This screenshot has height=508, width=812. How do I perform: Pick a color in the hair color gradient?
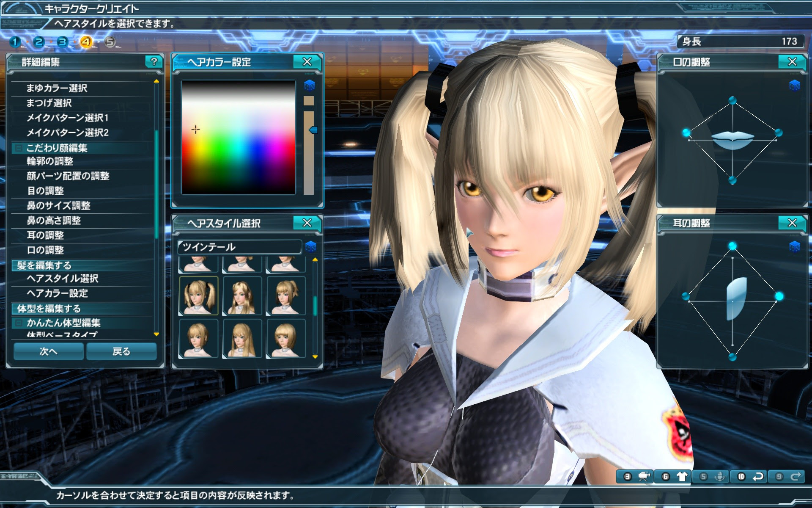click(239, 137)
